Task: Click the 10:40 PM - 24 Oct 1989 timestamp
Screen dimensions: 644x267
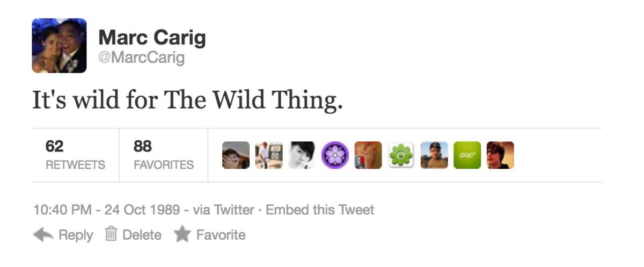Action: [x=106, y=210]
